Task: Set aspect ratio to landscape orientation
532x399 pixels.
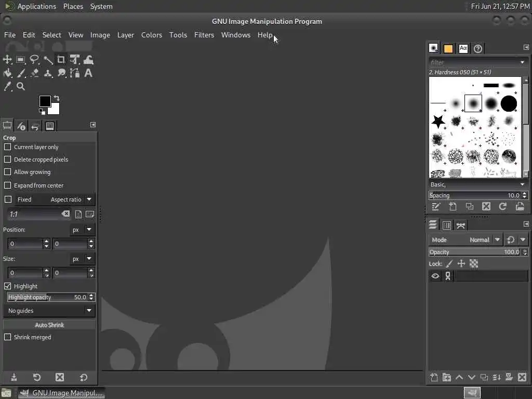Action: click(x=90, y=214)
